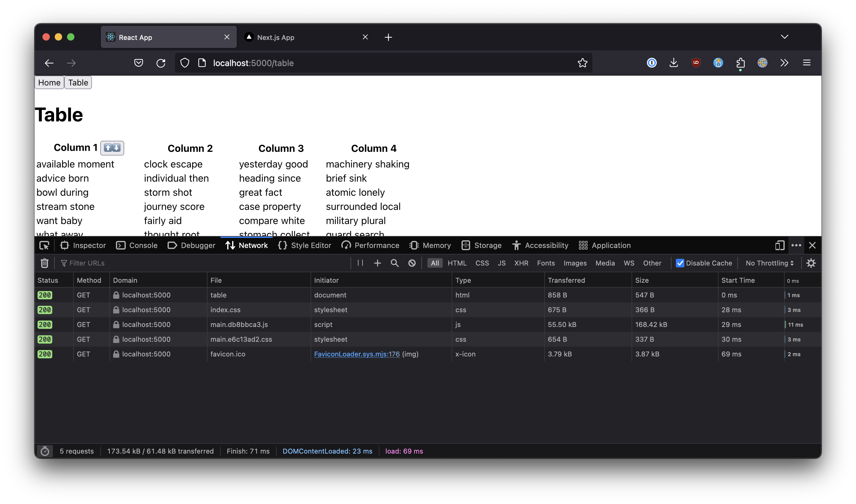Switch to the Console panel

[137, 245]
